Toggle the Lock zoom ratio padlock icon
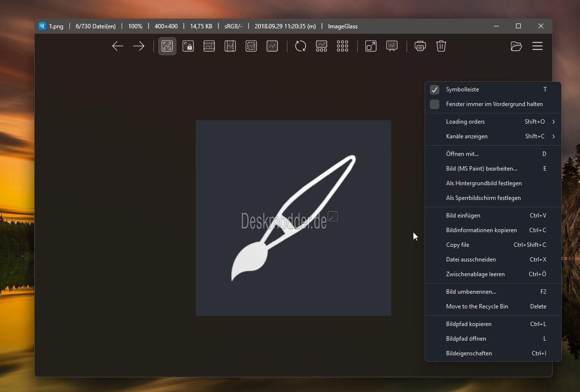 (188, 46)
